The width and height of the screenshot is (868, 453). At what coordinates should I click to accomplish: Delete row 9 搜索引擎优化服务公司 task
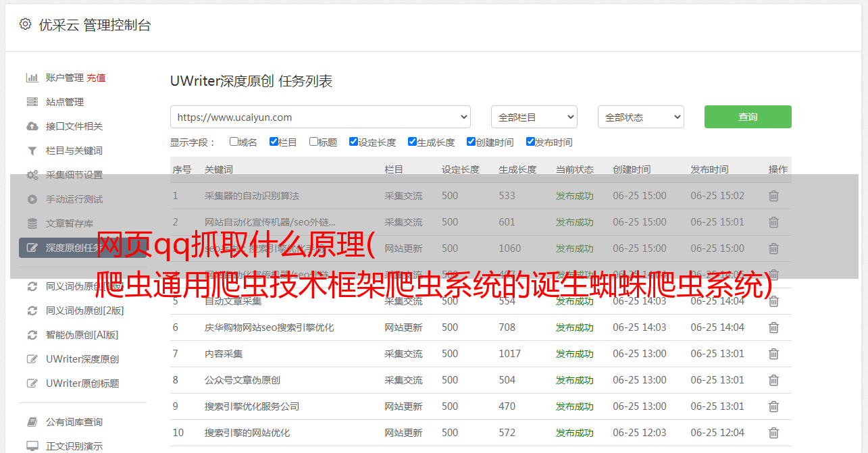coord(774,406)
